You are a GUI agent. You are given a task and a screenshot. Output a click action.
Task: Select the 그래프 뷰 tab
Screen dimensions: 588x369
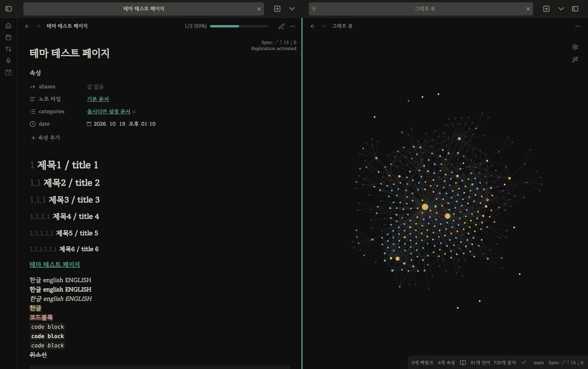tap(421, 9)
